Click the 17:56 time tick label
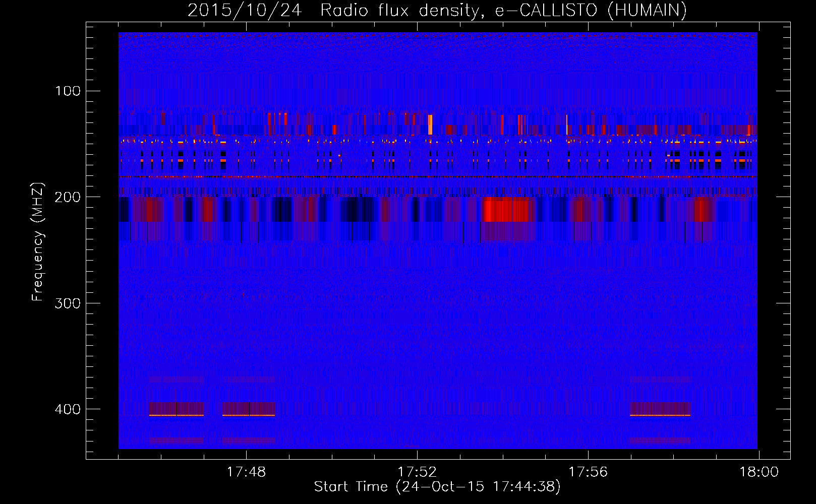This screenshot has height=504, width=816. click(x=588, y=472)
